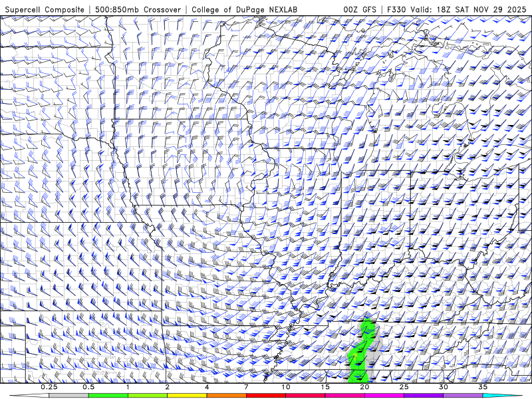Click the purple 25–30 color bar segment
Screen dimensions: 532x399
[x=424, y=396]
